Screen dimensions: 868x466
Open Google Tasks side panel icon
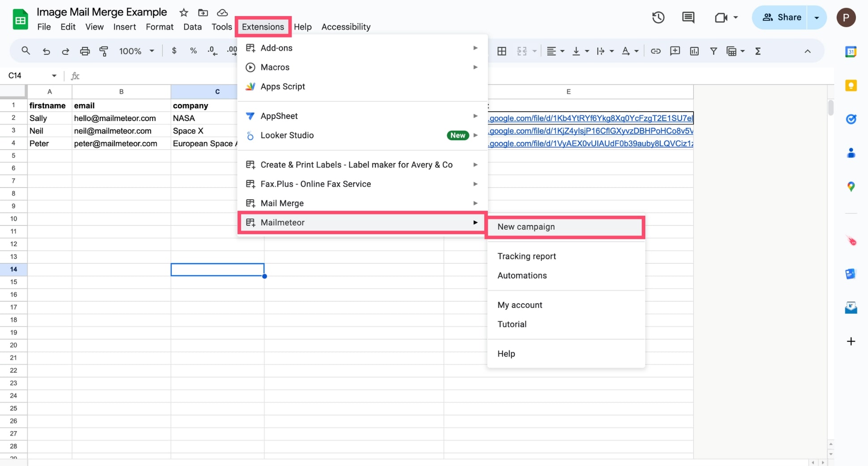(x=851, y=119)
